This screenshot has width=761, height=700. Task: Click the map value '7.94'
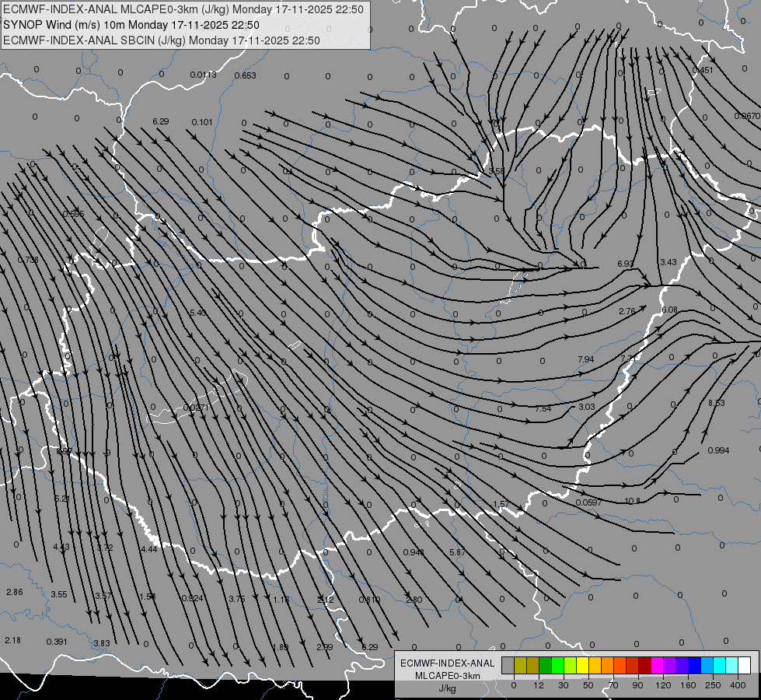click(x=586, y=359)
